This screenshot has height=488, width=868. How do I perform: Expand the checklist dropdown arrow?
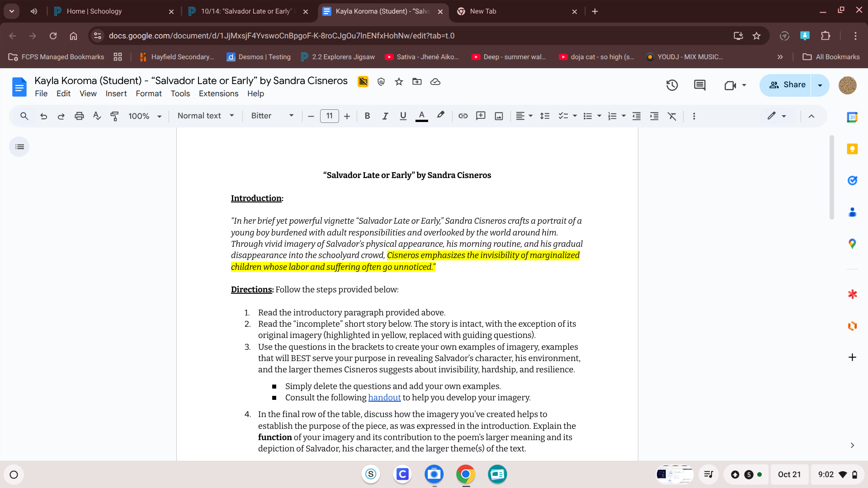[575, 116]
